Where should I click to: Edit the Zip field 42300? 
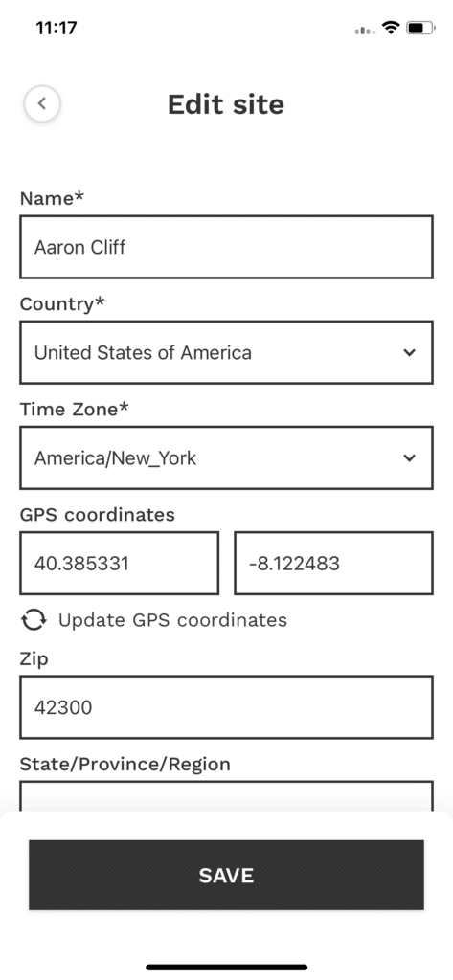pyautogui.click(x=226, y=707)
